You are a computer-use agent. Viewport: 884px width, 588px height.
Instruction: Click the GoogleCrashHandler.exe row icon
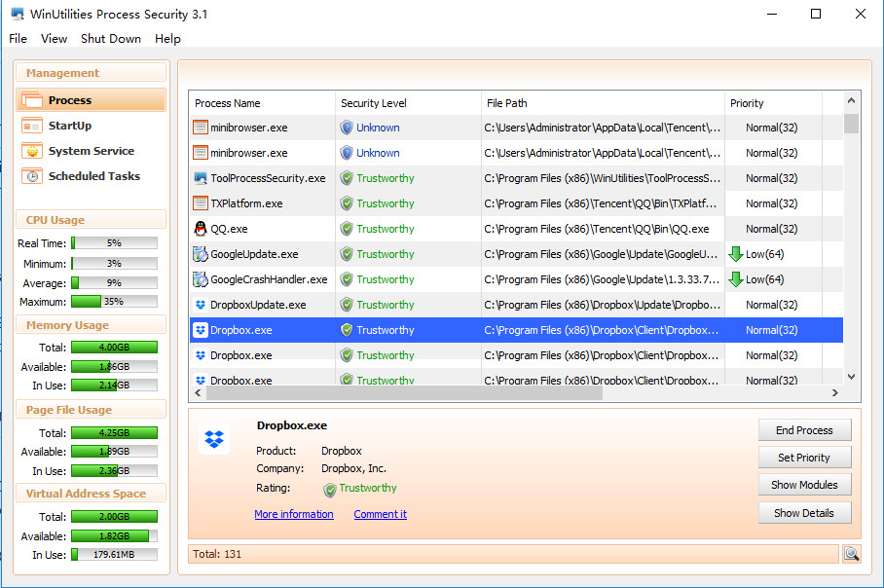[x=201, y=279]
